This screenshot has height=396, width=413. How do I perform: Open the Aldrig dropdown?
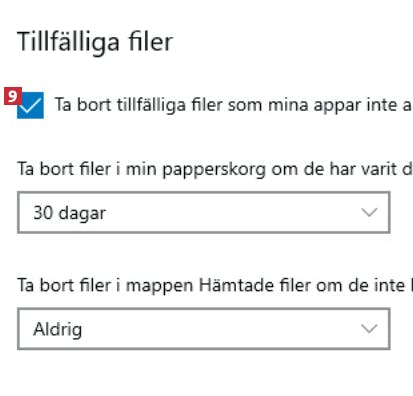pos(204,329)
